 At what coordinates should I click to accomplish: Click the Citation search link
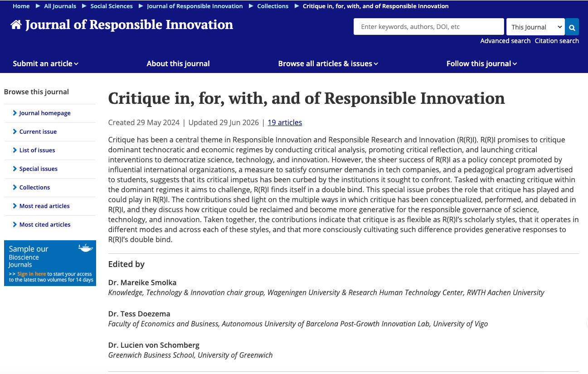pos(557,41)
